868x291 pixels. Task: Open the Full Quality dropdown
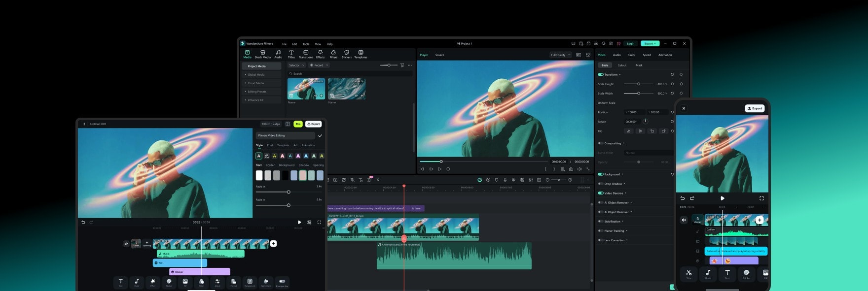point(560,55)
